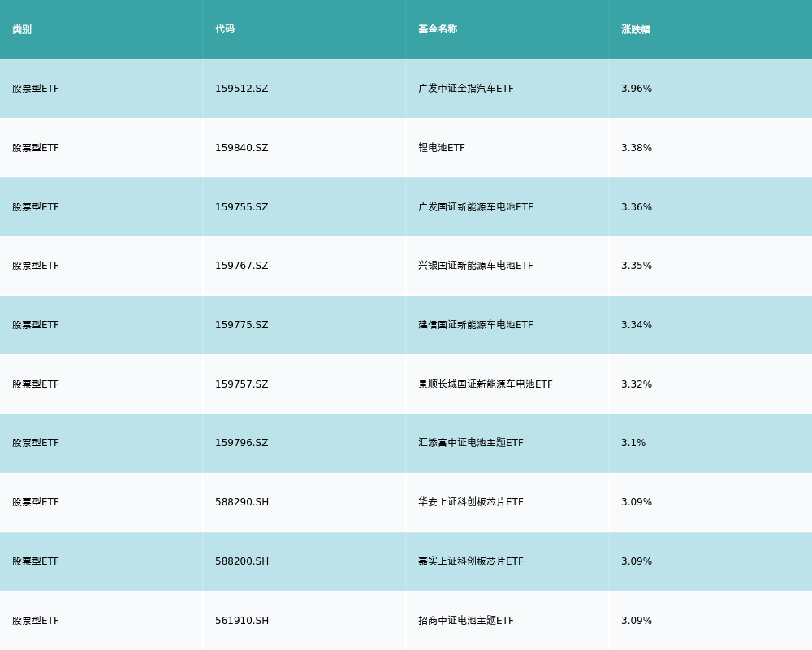
Task: Click 3.09% in the 588200.SH row
Action: 637,561
